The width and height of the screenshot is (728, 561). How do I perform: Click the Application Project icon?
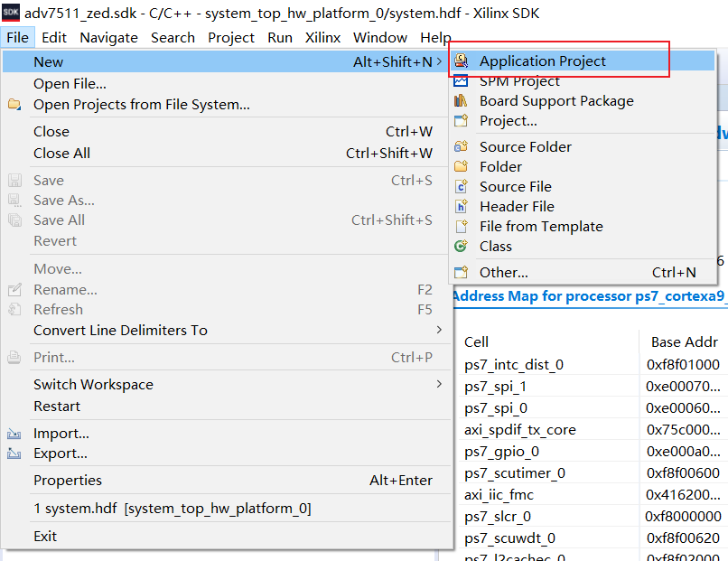pos(461,61)
